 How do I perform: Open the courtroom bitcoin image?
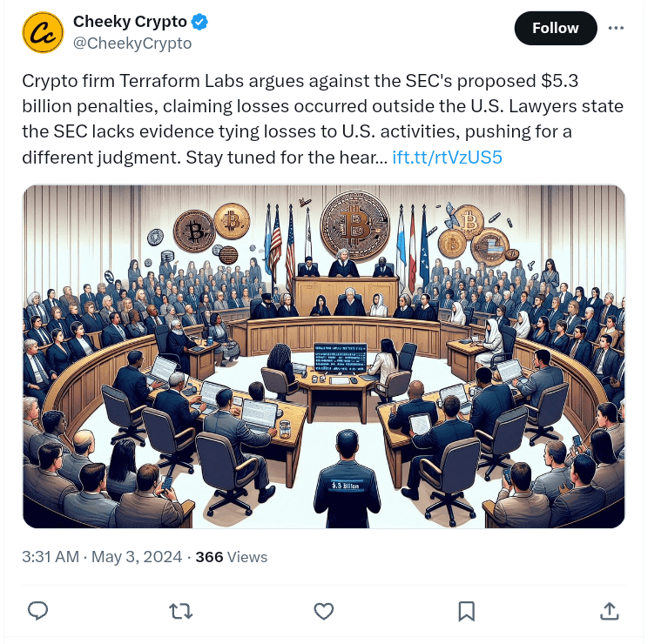coord(324,356)
